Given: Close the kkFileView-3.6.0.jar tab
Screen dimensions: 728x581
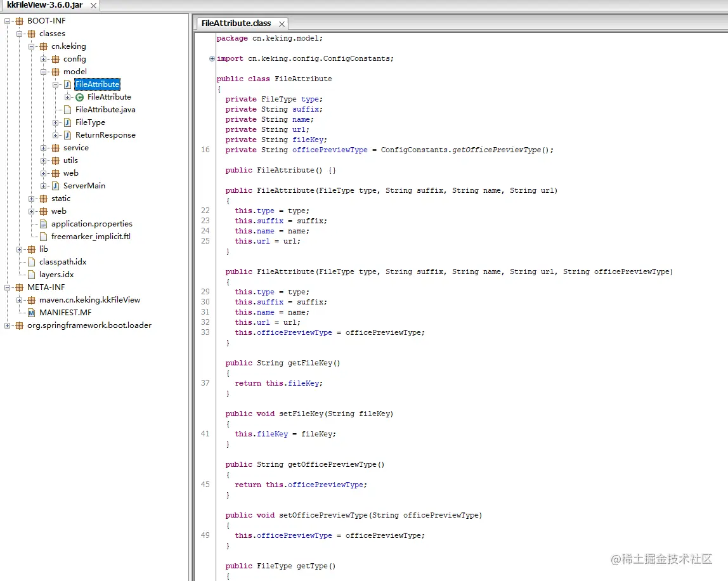Looking at the screenshot, I should coord(93,6).
